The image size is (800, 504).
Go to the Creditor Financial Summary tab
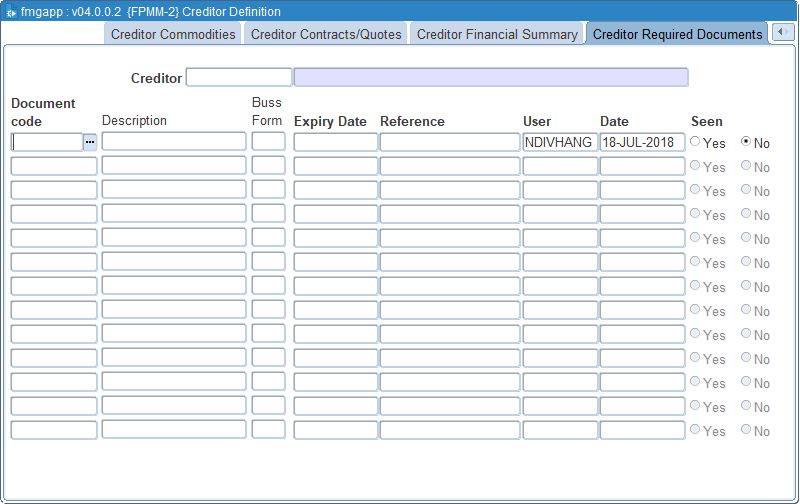pos(497,34)
